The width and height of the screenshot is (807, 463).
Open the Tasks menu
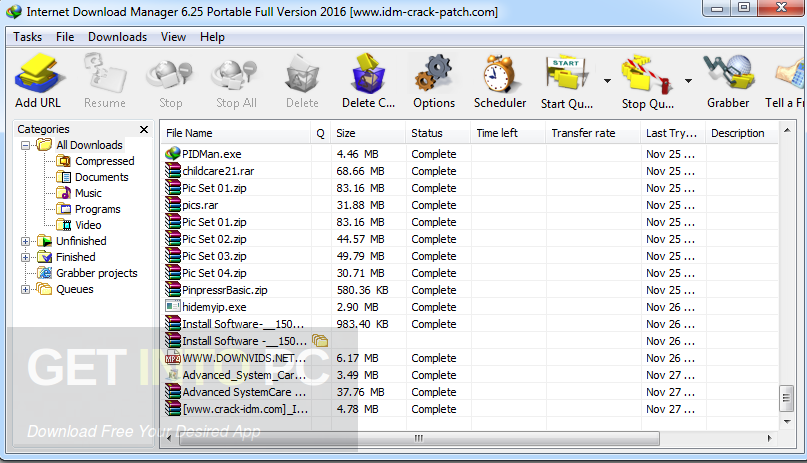[27, 37]
